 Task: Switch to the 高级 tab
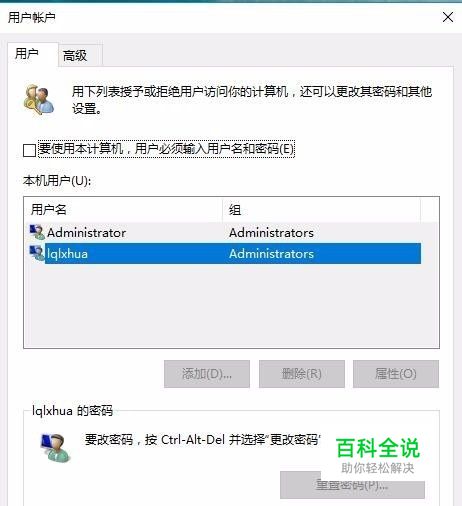click(75, 55)
